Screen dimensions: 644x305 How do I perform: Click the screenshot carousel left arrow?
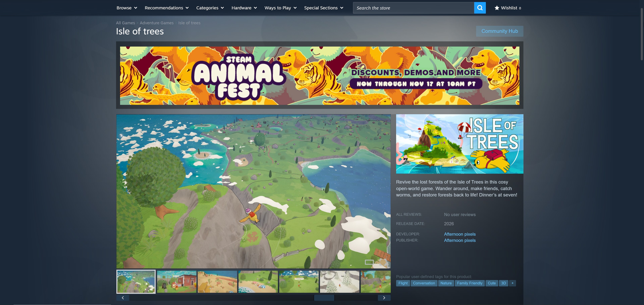click(123, 297)
